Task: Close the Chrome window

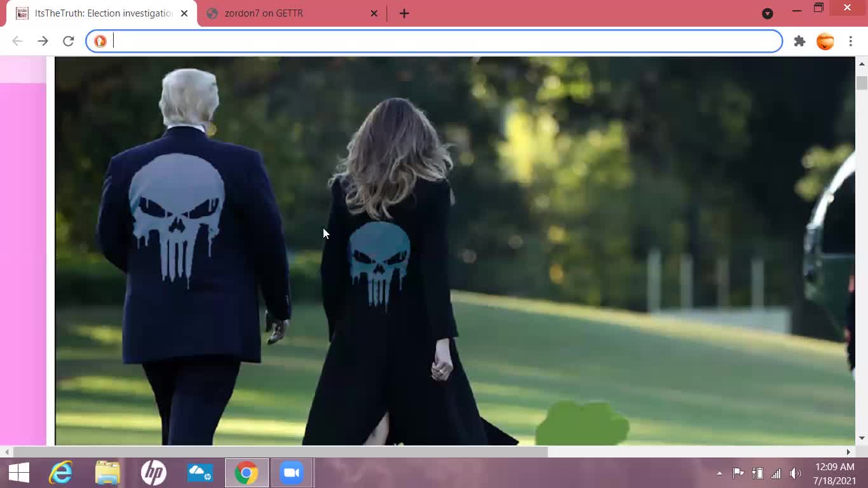Action: (x=847, y=8)
